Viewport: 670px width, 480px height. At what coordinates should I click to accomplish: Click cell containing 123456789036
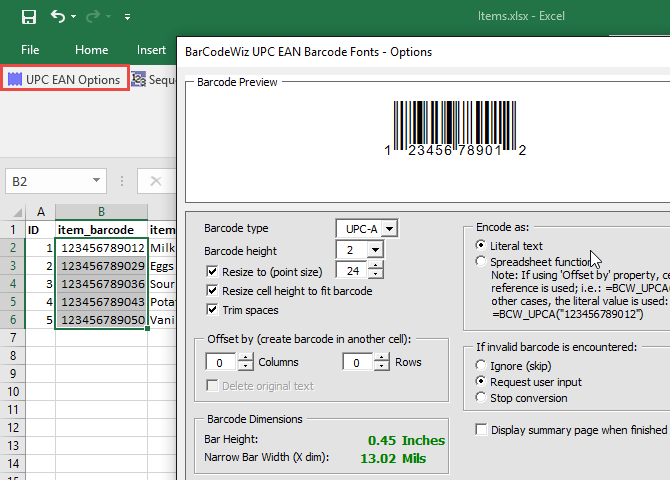pyautogui.click(x=102, y=284)
